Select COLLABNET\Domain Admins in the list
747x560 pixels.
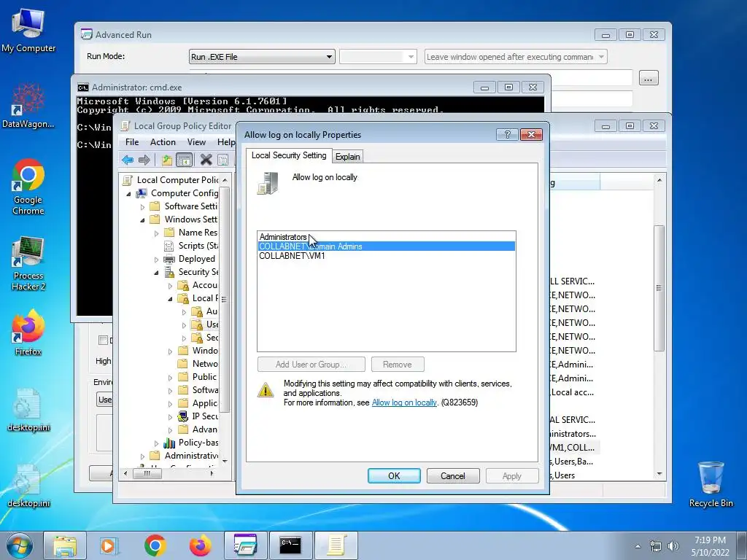(x=387, y=246)
